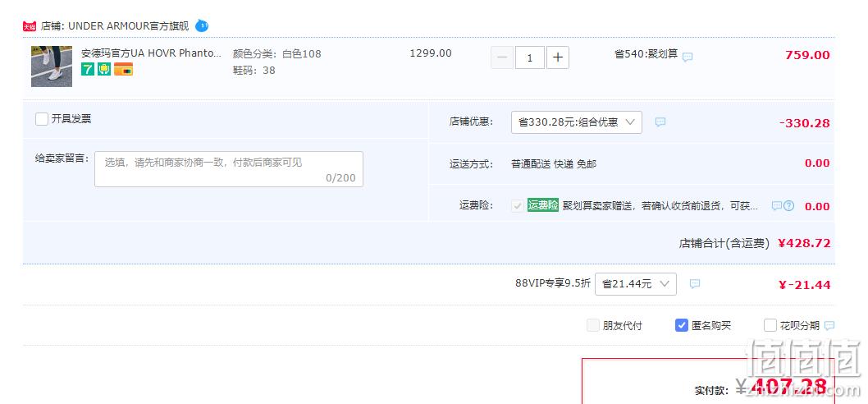This screenshot has width=868, height=404.
Task: Open the info bubble beside 88VIP discount
Action: (x=695, y=284)
